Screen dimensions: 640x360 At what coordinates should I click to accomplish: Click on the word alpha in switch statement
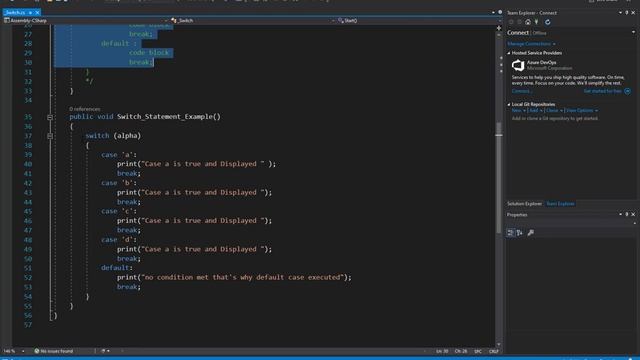click(x=127, y=136)
